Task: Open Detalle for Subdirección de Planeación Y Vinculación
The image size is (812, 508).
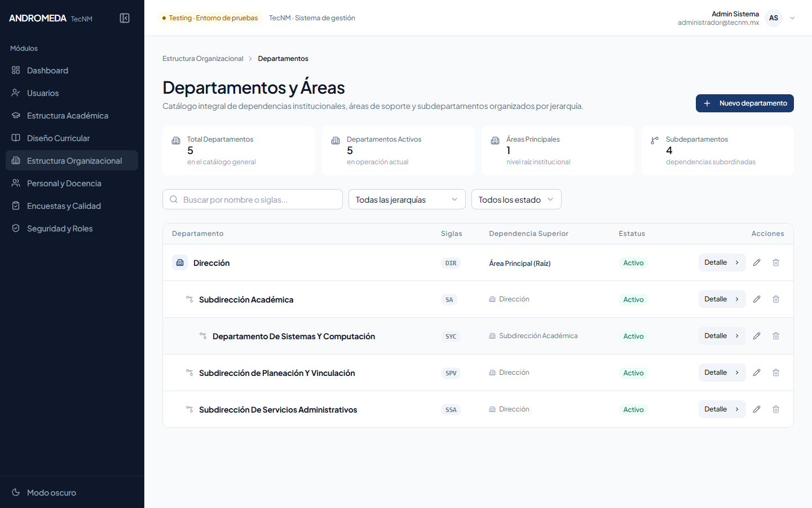Action: click(722, 373)
